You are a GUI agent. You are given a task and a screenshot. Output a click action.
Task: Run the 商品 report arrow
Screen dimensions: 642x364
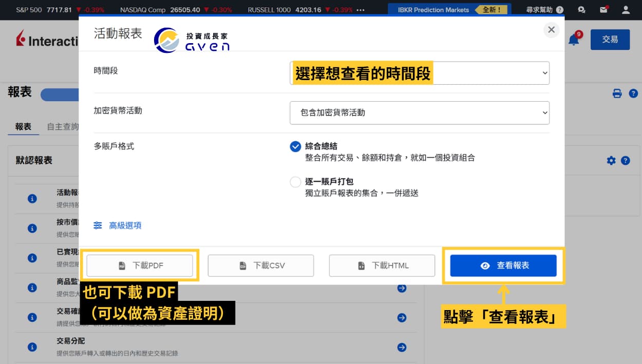(402, 288)
